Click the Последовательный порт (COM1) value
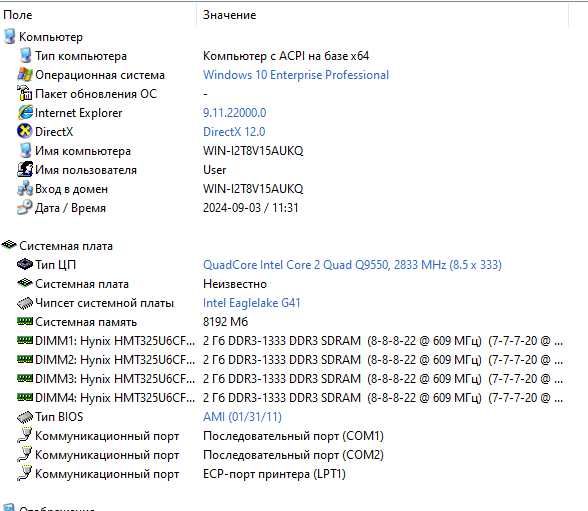 click(x=293, y=436)
